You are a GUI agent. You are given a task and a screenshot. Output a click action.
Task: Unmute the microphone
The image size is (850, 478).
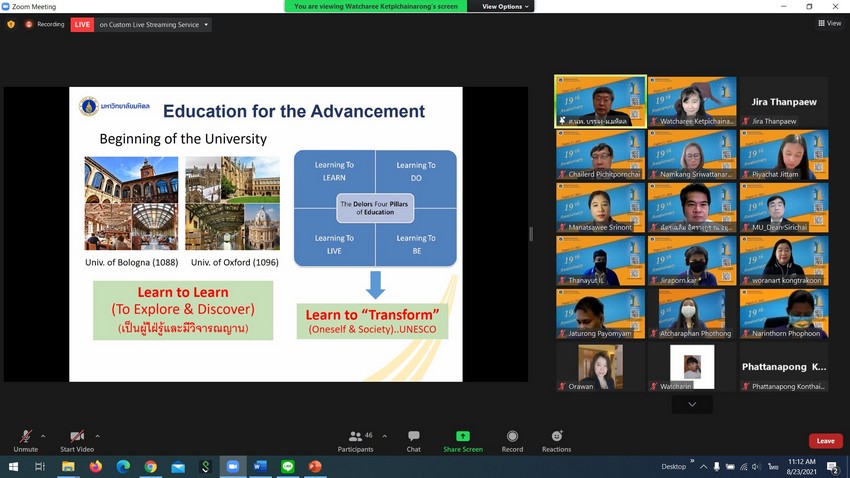(26, 440)
